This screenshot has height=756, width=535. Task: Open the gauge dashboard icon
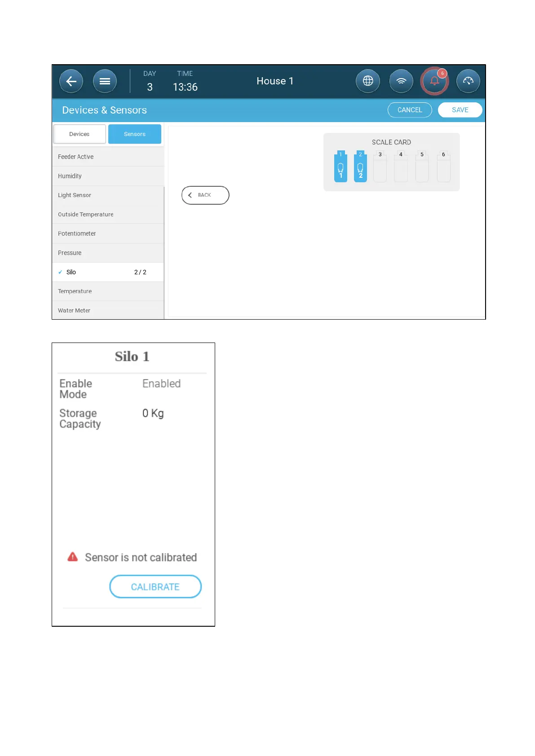(468, 81)
